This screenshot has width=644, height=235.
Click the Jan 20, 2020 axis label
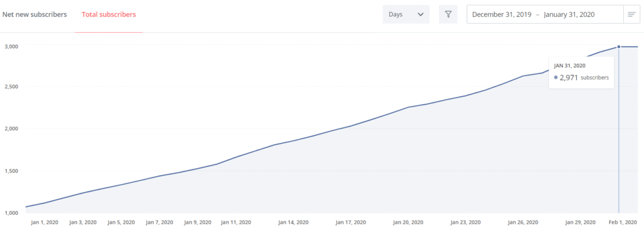(408, 222)
